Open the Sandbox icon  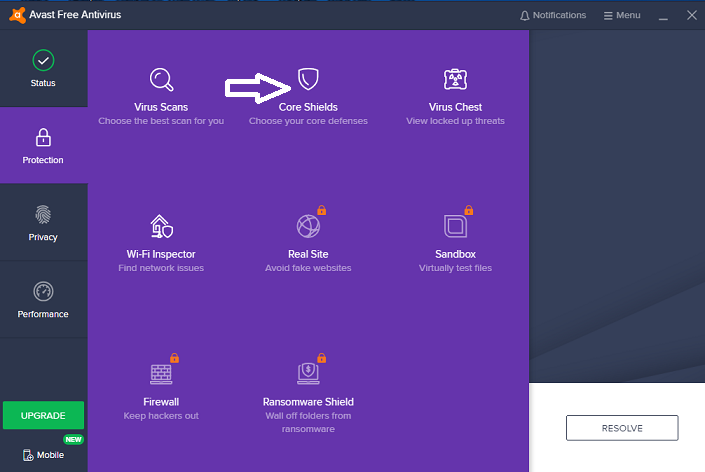(x=455, y=226)
